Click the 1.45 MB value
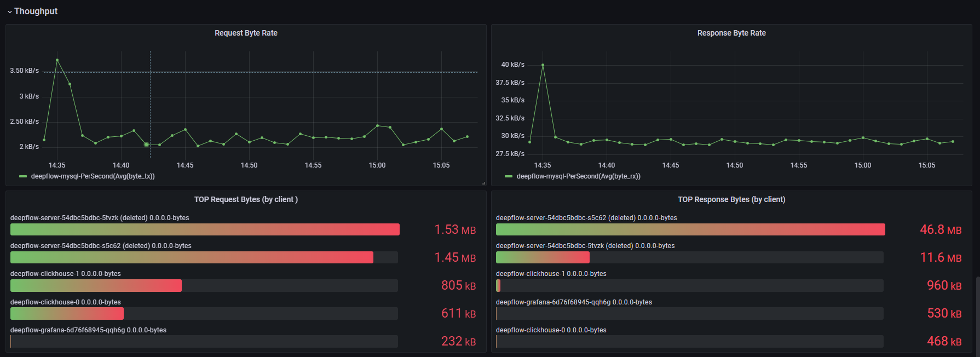980x357 pixels. click(x=455, y=257)
